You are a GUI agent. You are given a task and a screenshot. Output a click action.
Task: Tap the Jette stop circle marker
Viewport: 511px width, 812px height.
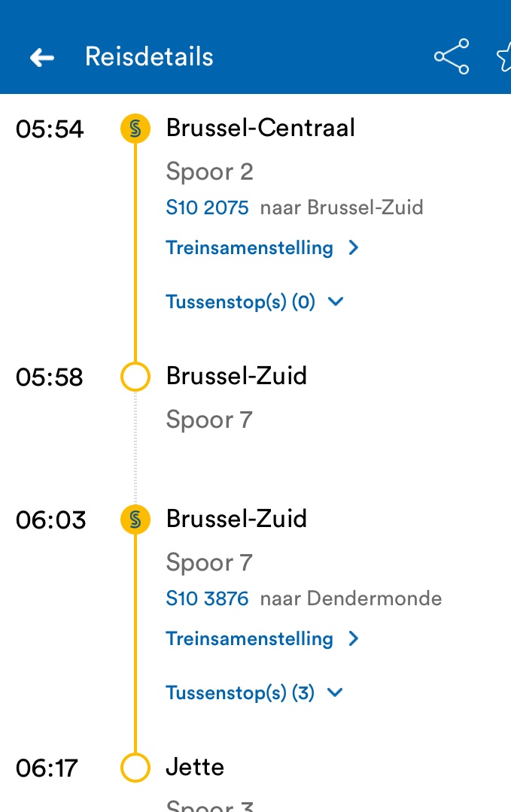click(135, 768)
